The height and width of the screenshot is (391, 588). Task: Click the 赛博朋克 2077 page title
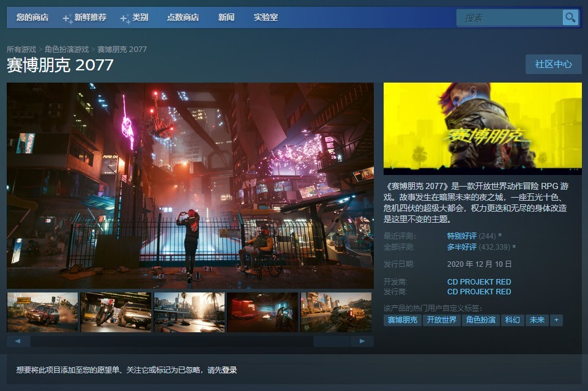tap(60, 65)
